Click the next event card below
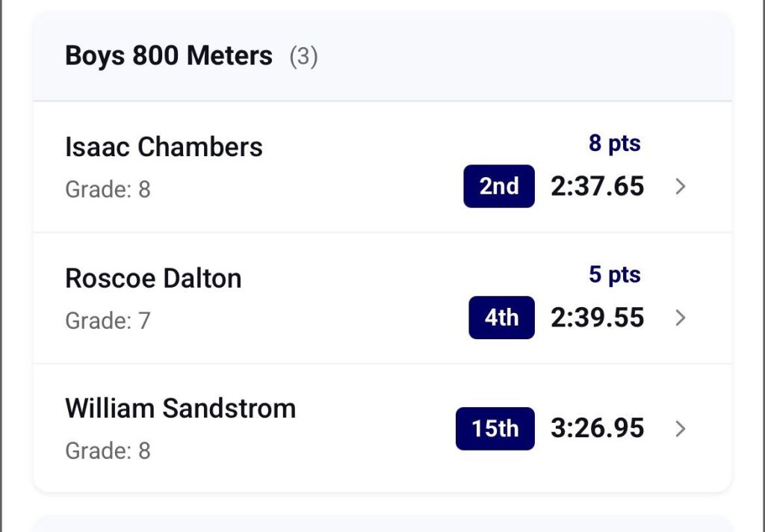Viewport: 765px width, 532px height. point(382,525)
